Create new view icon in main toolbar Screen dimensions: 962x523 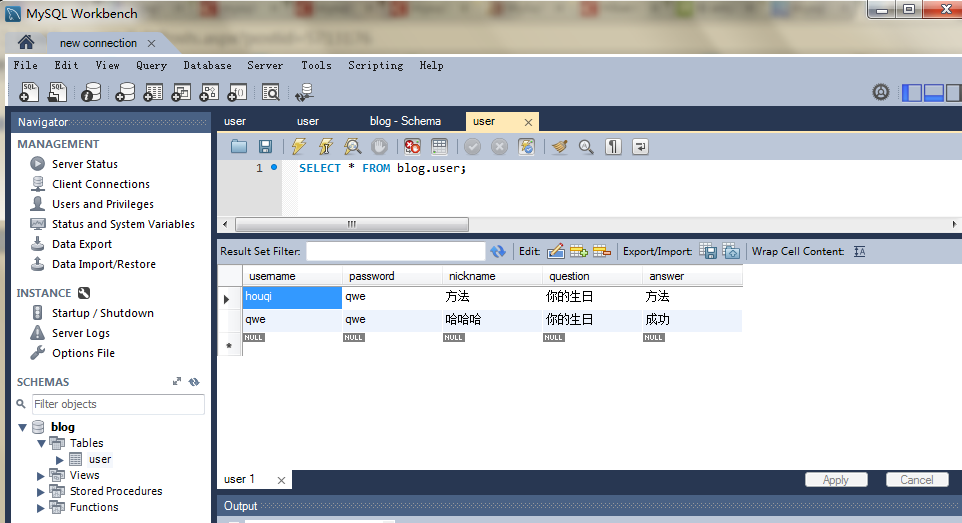tap(181, 92)
